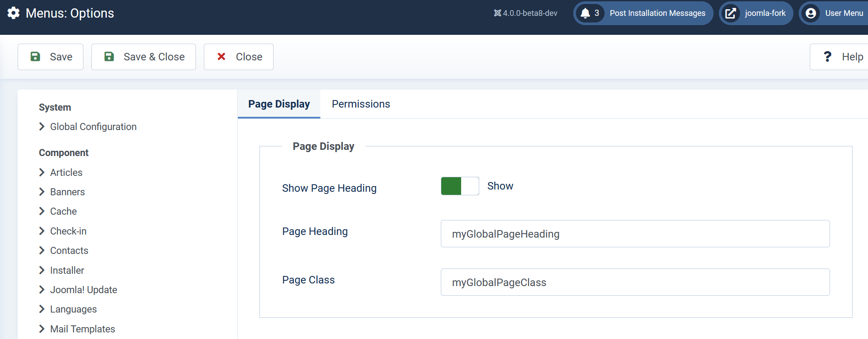
Task: Click the Joomla logo next to version number
Action: [x=497, y=13]
